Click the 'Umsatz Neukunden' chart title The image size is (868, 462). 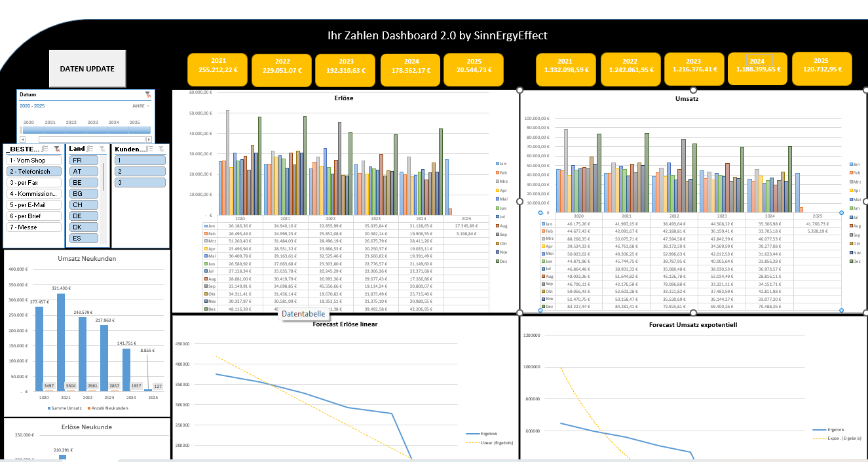(x=86, y=258)
